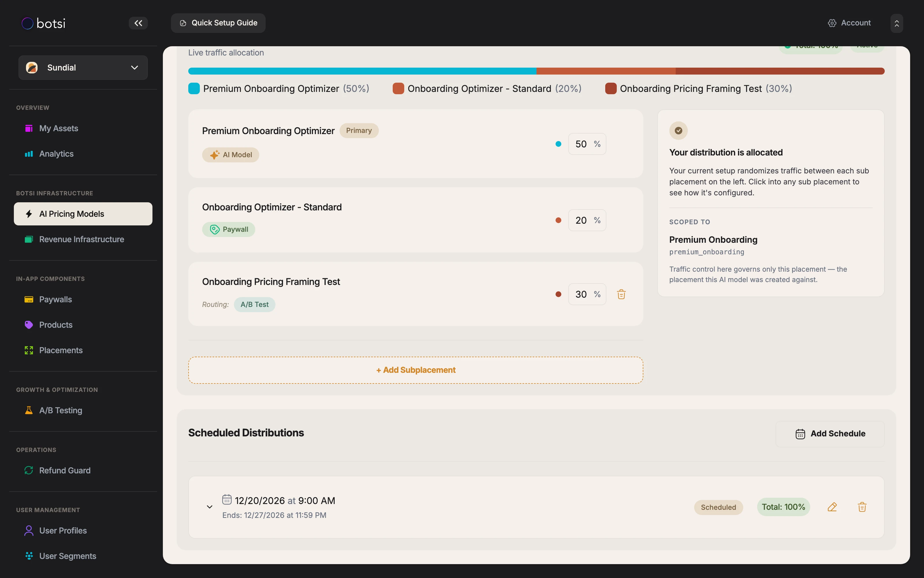Viewport: 924px width, 578px height.
Task: Delete the 12/20/2026 scheduled distribution
Action: coord(862,507)
